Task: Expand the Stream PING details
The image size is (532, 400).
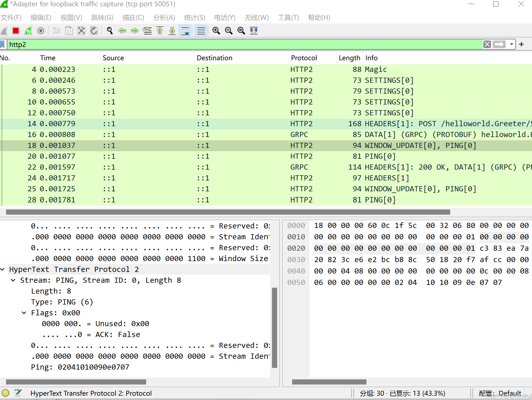Action: pos(15,280)
